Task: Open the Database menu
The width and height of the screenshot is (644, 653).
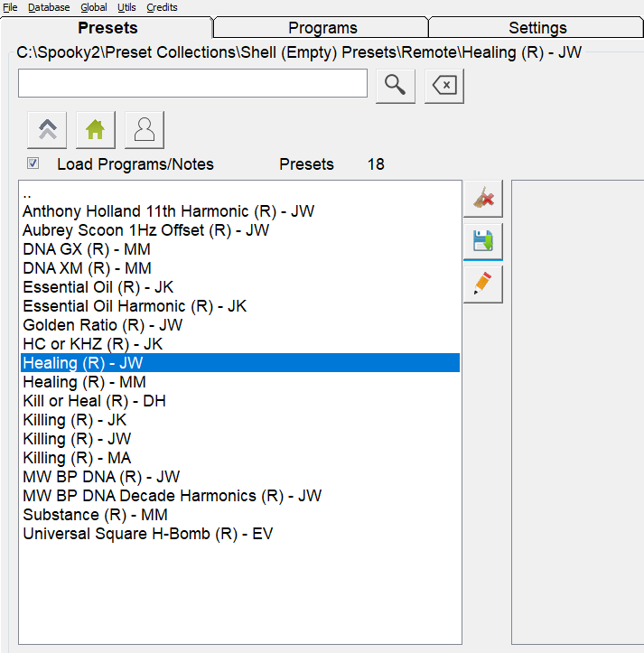Action: point(49,7)
